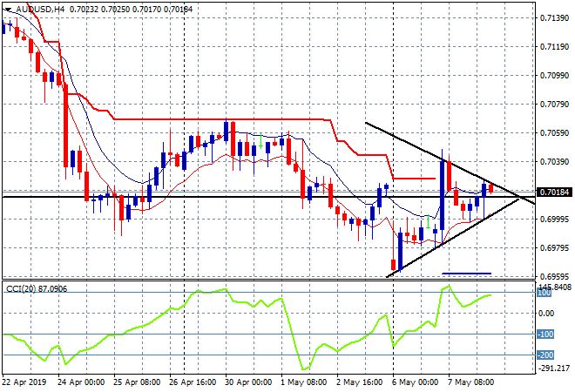
Task: Click the 2 May 16:00 time label
Action: (360, 382)
